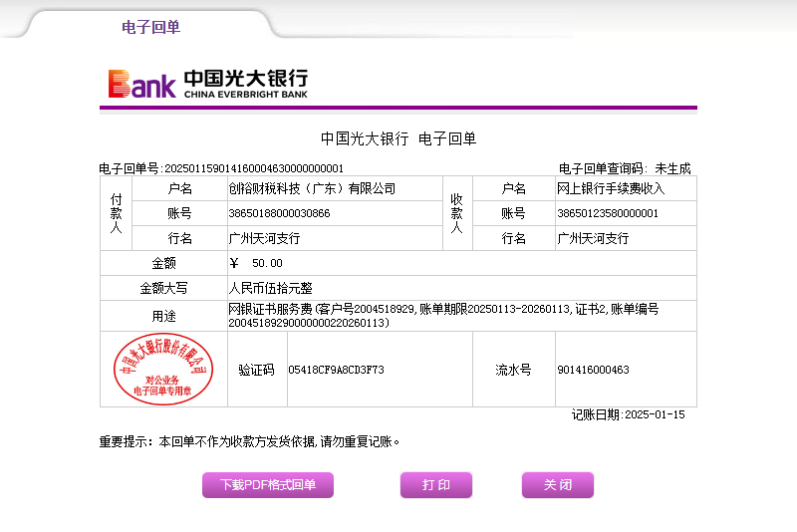797x532 pixels.
Task: Click the 重要提示 notice text
Action: [x=249, y=440]
